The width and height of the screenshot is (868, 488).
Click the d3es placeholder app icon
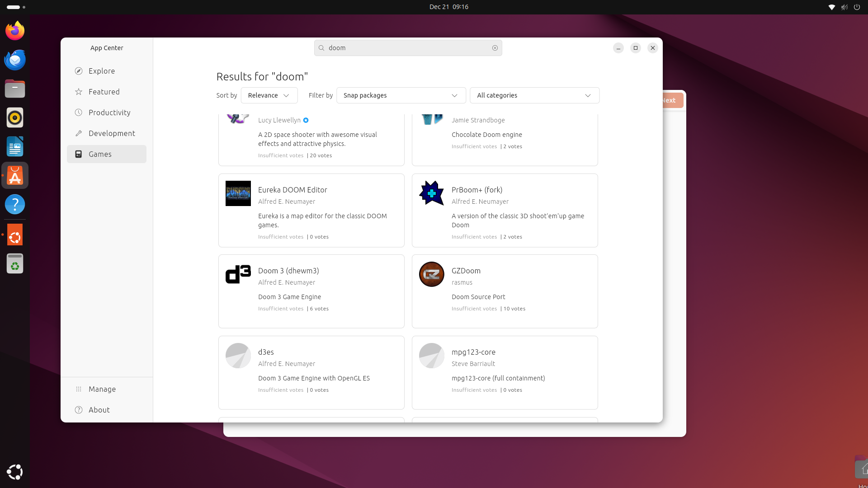238,356
